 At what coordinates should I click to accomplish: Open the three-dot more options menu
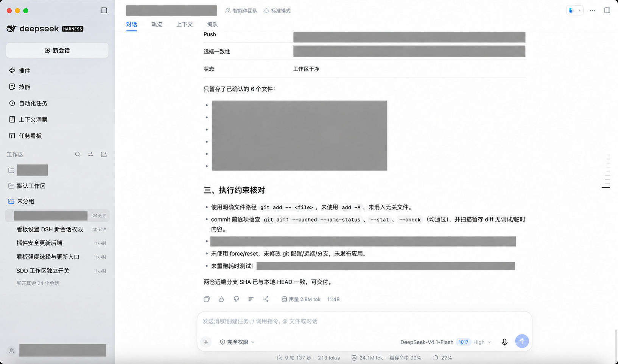click(592, 11)
